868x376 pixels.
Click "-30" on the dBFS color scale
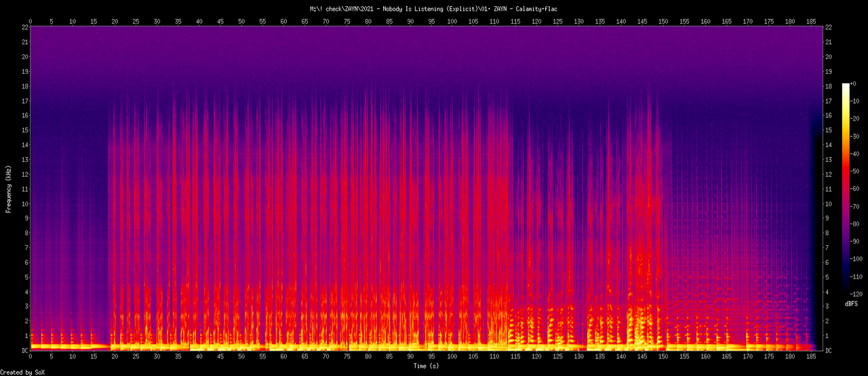(856, 136)
